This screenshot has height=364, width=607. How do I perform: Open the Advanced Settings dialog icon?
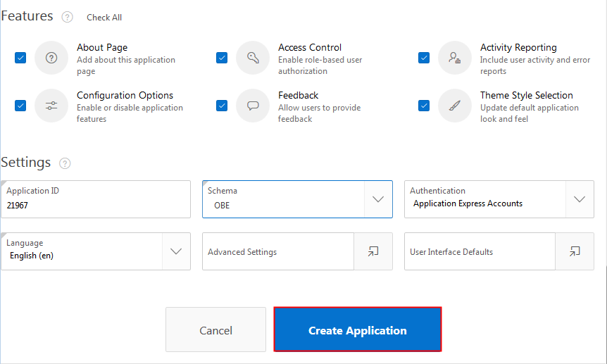tap(373, 251)
